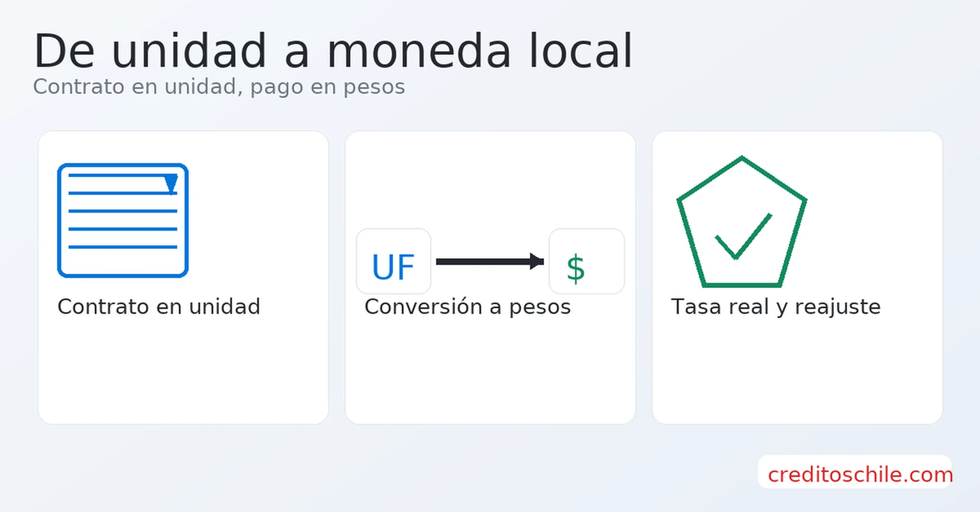
Task: Select the "Tasa real y reajuste" card label
Action: [776, 307]
